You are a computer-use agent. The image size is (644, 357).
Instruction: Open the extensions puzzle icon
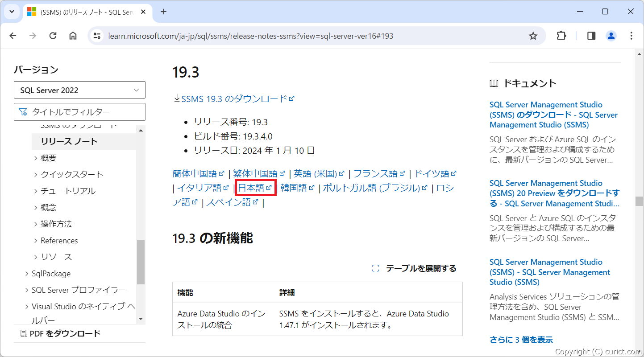pyautogui.click(x=561, y=36)
